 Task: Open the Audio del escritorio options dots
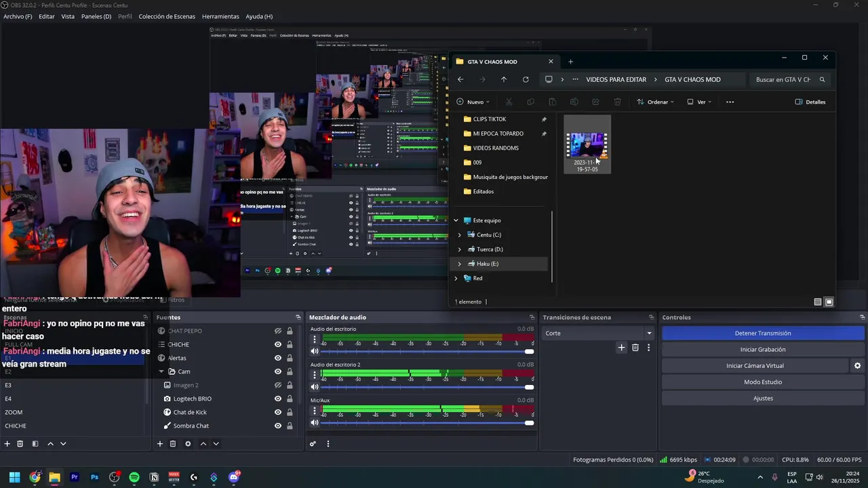314,339
